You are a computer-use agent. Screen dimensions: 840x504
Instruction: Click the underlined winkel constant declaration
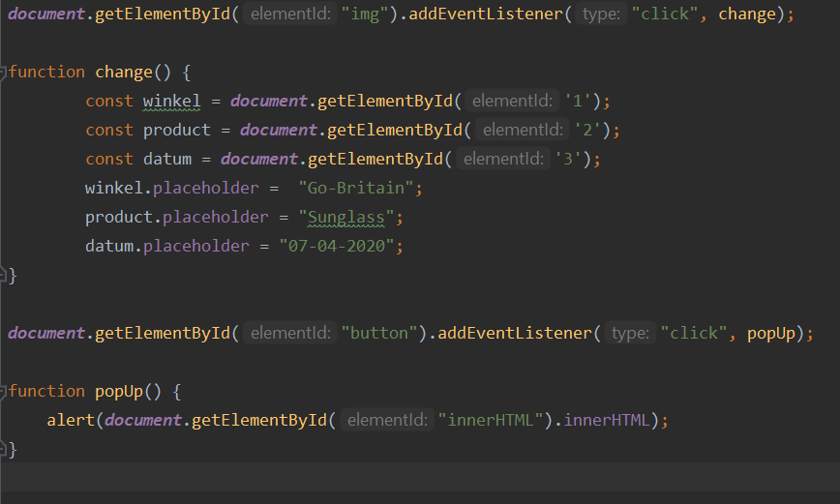tap(172, 101)
